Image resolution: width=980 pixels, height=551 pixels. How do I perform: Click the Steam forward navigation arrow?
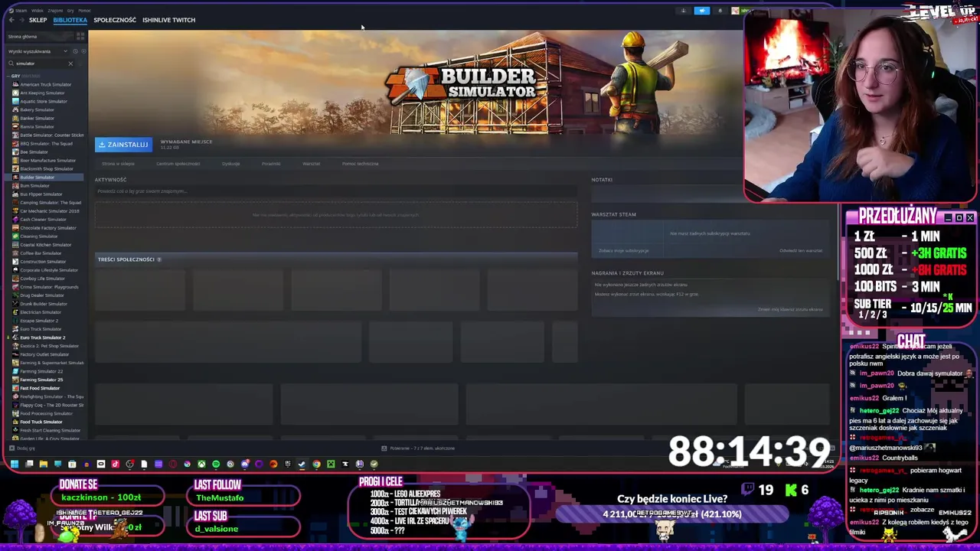21,20
